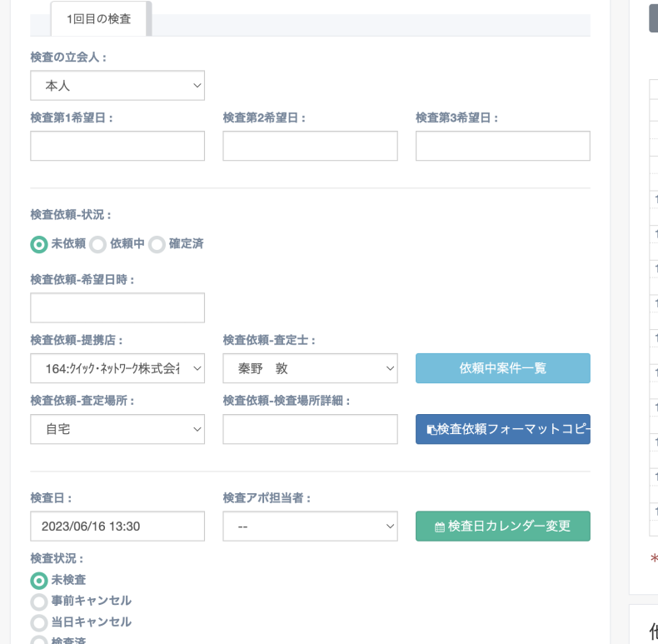
Task: Click the calendar icon on 検査日カレンダー変更 button
Action: (x=440, y=527)
